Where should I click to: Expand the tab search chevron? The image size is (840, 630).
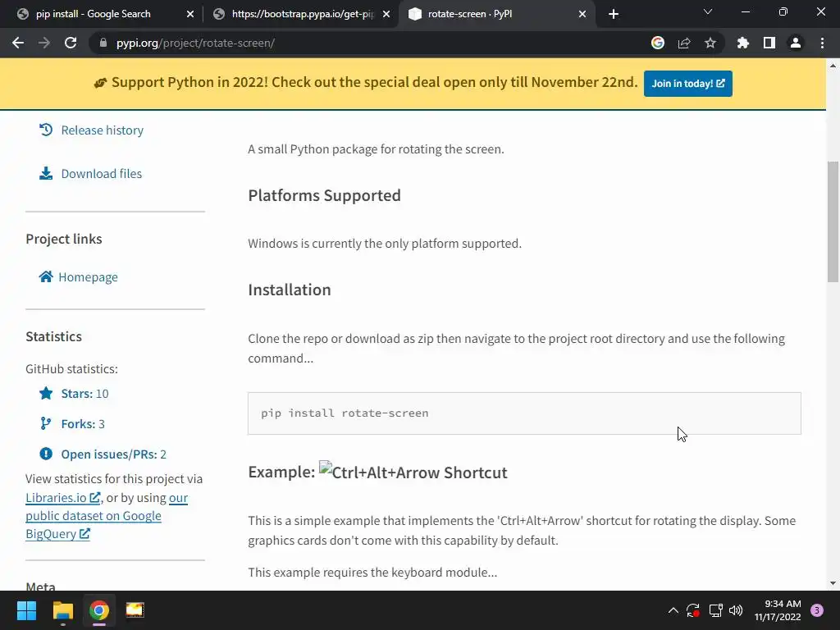click(x=708, y=13)
